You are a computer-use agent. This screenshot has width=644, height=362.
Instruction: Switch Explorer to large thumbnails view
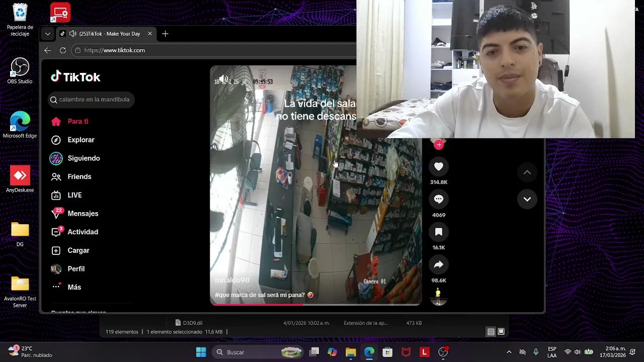point(501,332)
